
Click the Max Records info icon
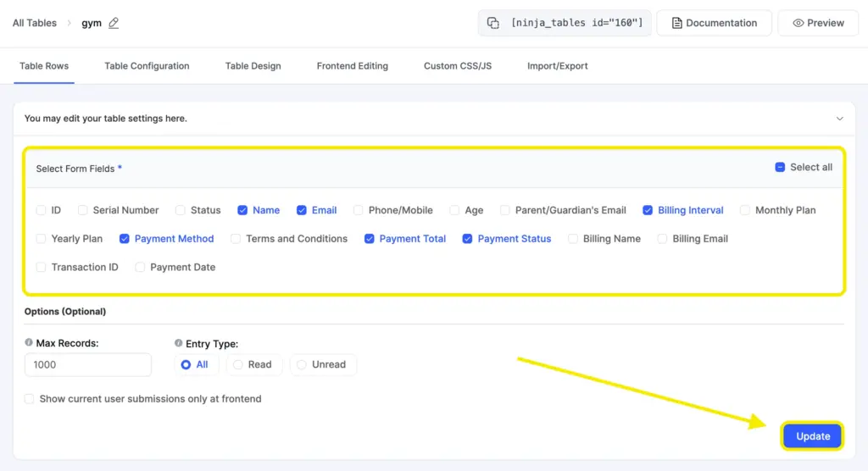click(x=29, y=342)
